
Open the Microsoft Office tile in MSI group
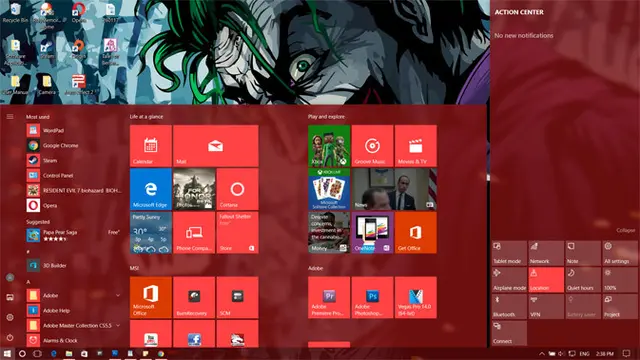point(151,298)
